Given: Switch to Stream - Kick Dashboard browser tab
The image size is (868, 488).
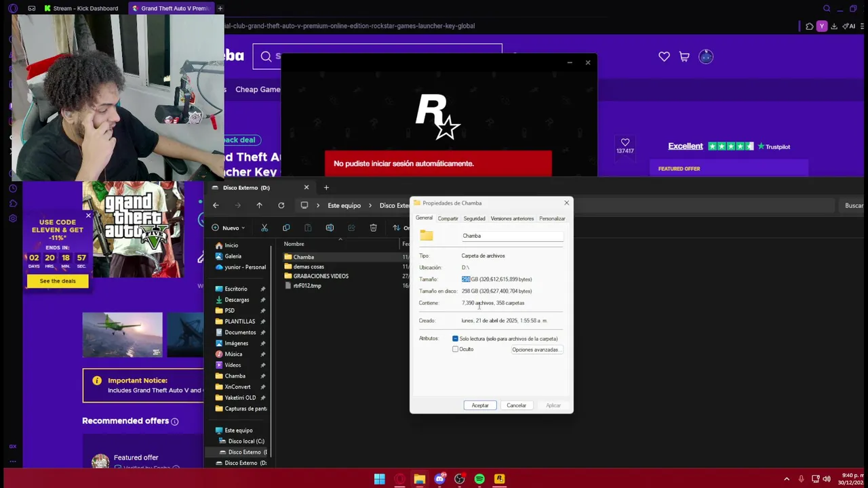Looking at the screenshot, I should pyautogui.click(x=81, y=8).
